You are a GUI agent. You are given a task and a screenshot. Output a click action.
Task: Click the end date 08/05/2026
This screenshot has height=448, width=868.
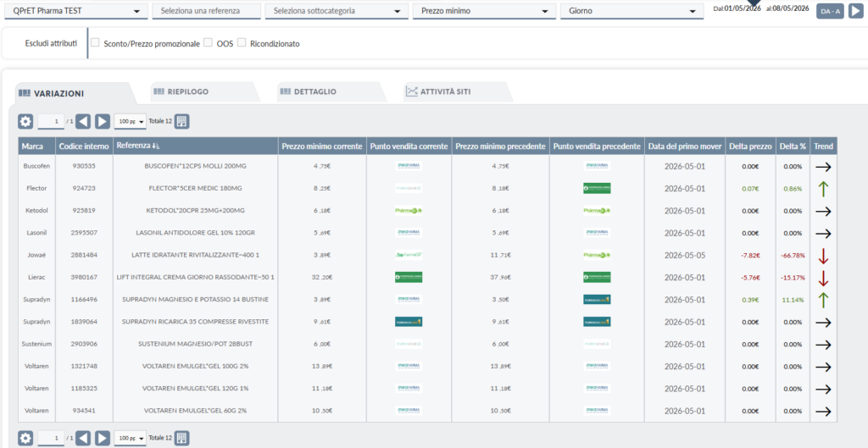[x=791, y=8]
